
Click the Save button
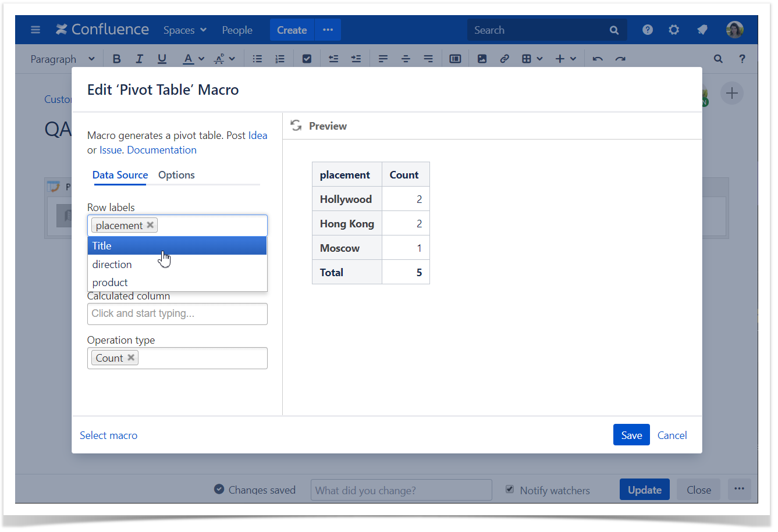point(631,434)
